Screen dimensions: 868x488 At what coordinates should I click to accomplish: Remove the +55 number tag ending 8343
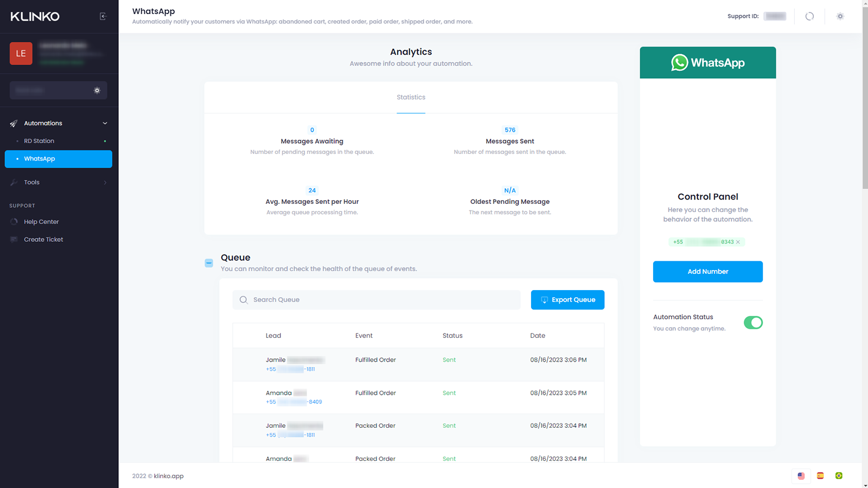[x=738, y=242]
